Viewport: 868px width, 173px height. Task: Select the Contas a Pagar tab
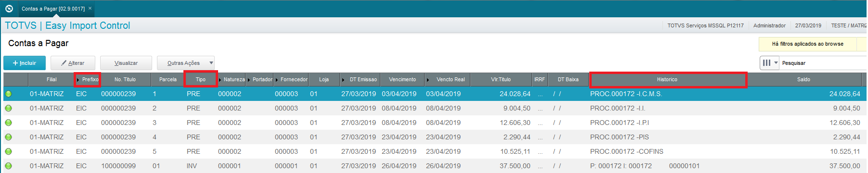click(53, 9)
